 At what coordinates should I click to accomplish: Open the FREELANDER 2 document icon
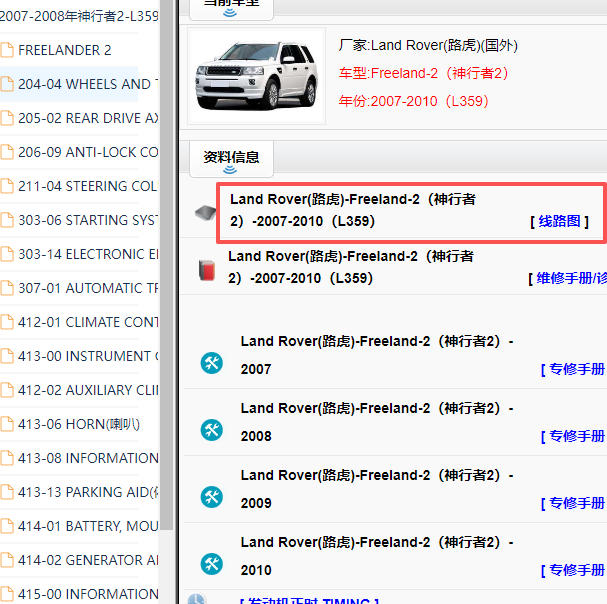point(6,50)
